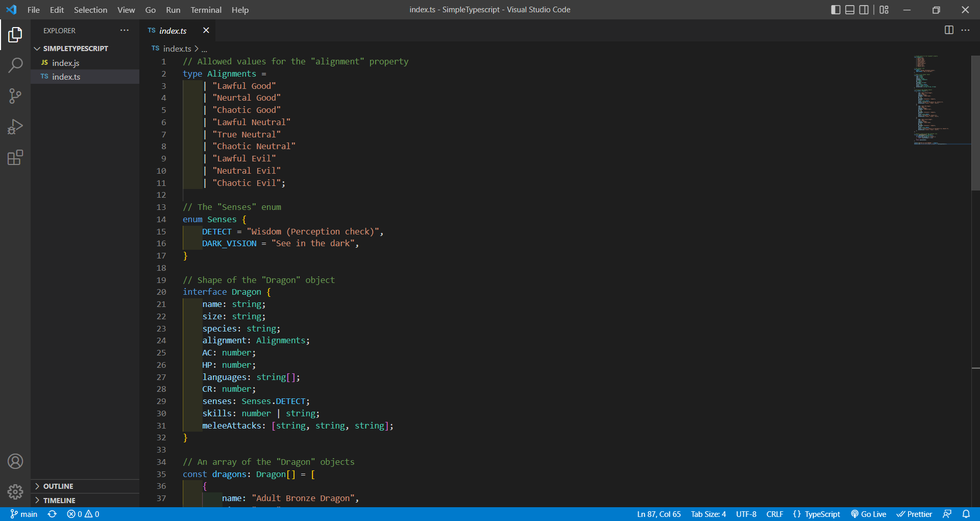Open the Explorer view in activity bar
980x521 pixels.
pyautogui.click(x=15, y=35)
